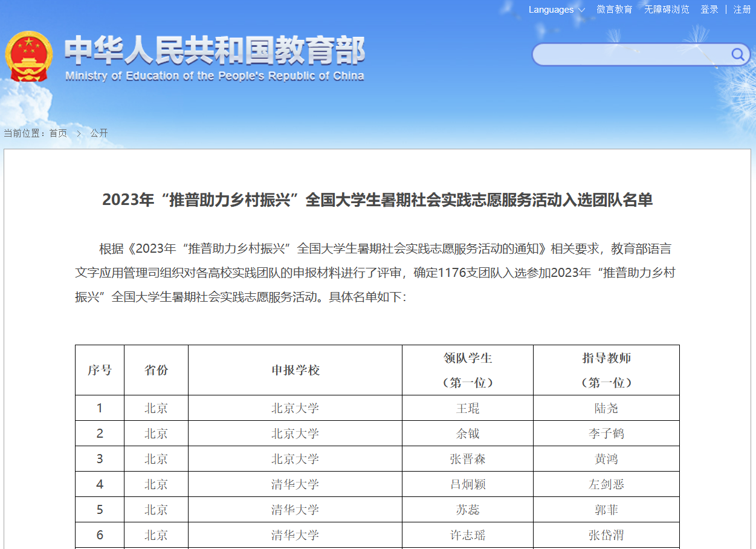Click 清华大学 in row 6

[x=296, y=535]
